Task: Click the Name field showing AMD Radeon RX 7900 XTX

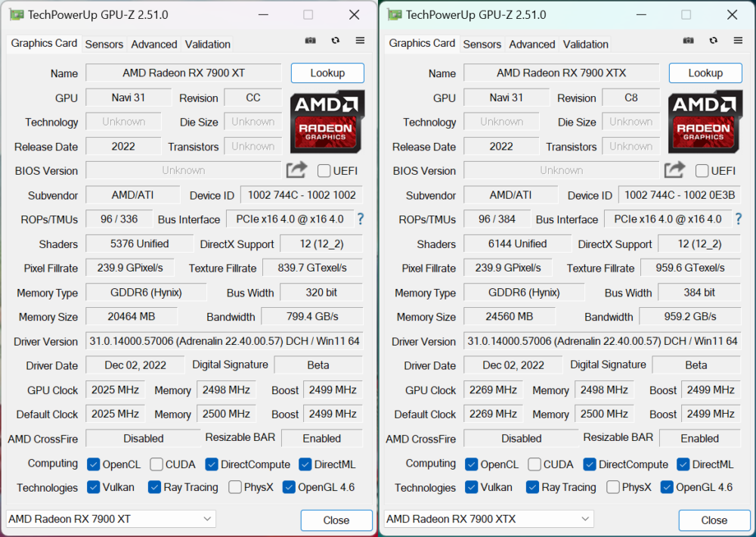Action: click(x=562, y=73)
